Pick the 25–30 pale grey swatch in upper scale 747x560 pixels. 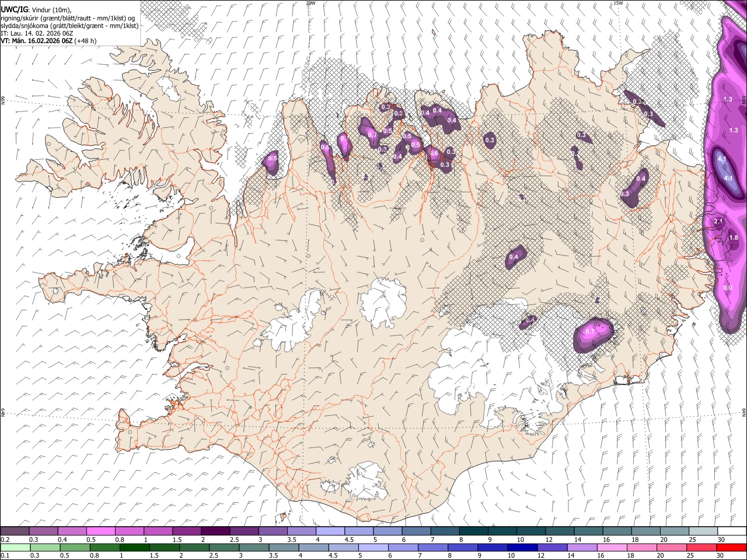(704, 531)
